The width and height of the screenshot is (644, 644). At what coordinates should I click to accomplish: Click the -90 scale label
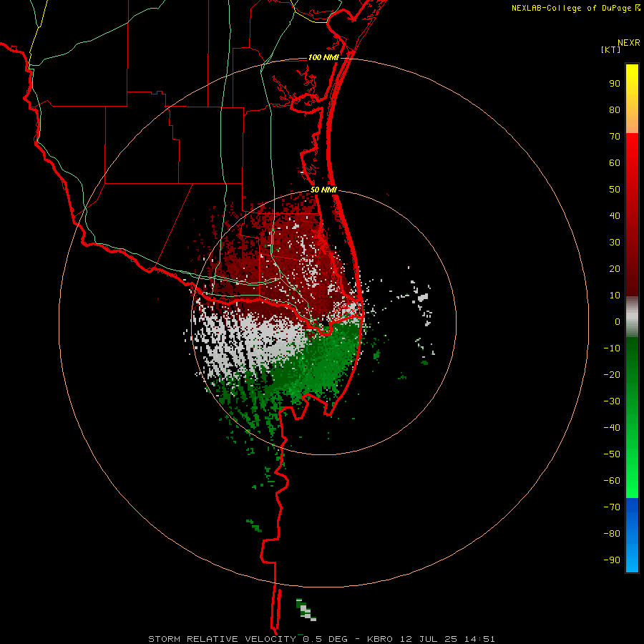tap(612, 560)
